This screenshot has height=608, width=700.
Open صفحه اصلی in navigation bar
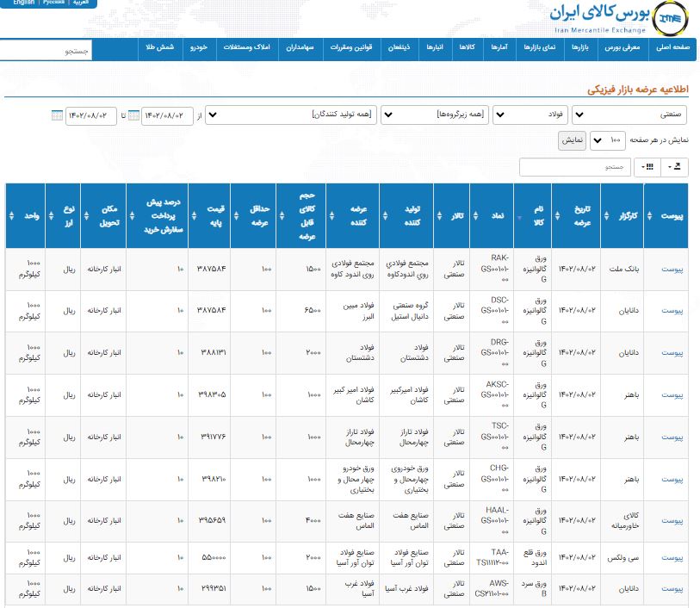[672, 47]
